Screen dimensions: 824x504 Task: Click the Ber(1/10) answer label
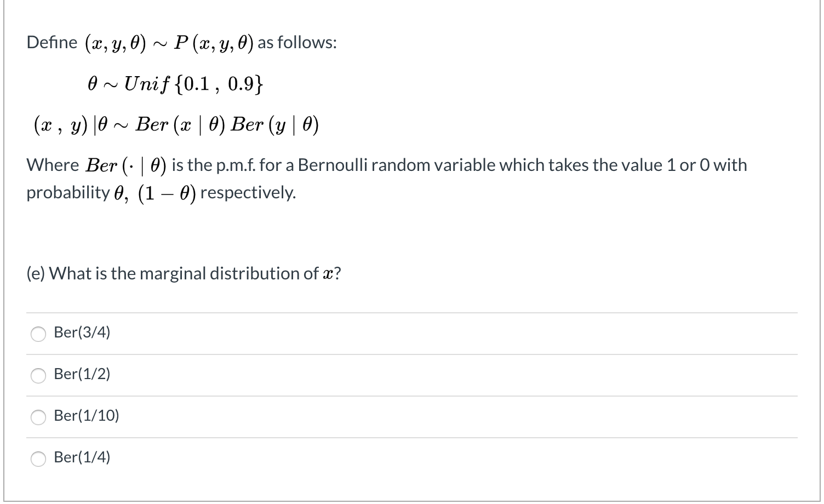coord(87,416)
